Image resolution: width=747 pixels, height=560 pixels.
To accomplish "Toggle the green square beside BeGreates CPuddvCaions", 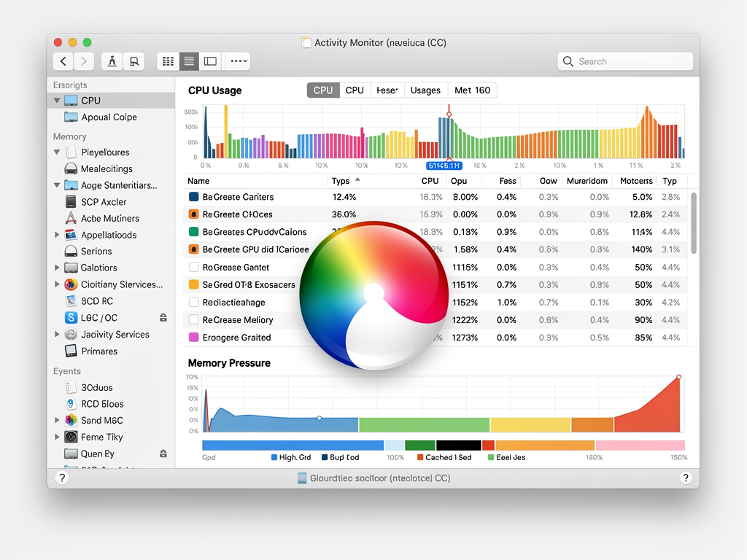I will [x=194, y=232].
